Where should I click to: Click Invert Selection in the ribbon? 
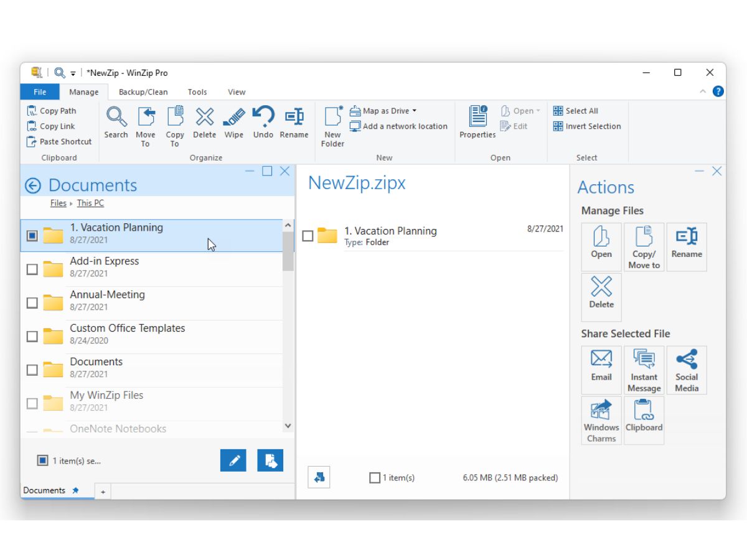pyautogui.click(x=587, y=126)
